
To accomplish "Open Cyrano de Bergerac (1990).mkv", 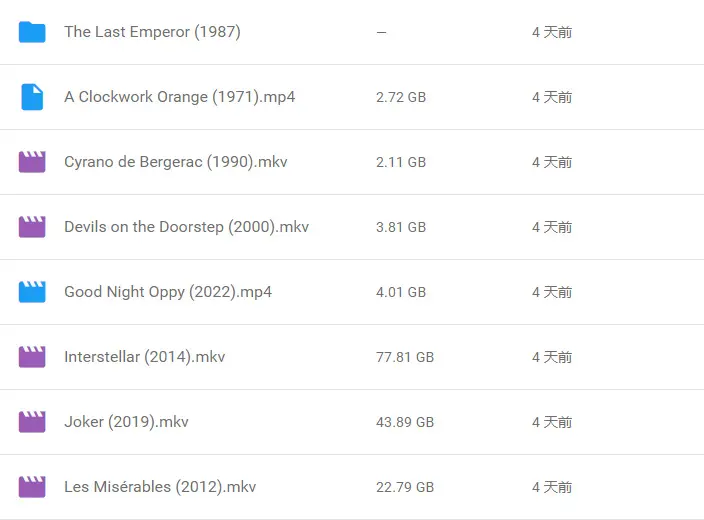I will (176, 162).
